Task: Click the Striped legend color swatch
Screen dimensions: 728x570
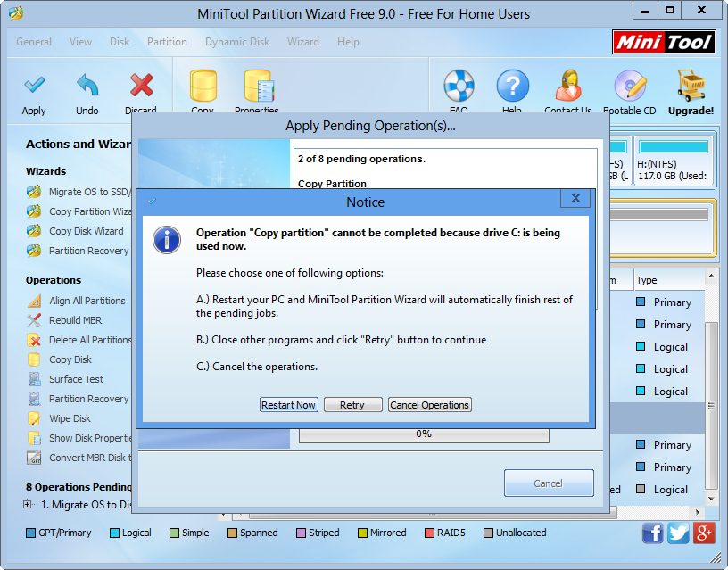Action: 302,533
